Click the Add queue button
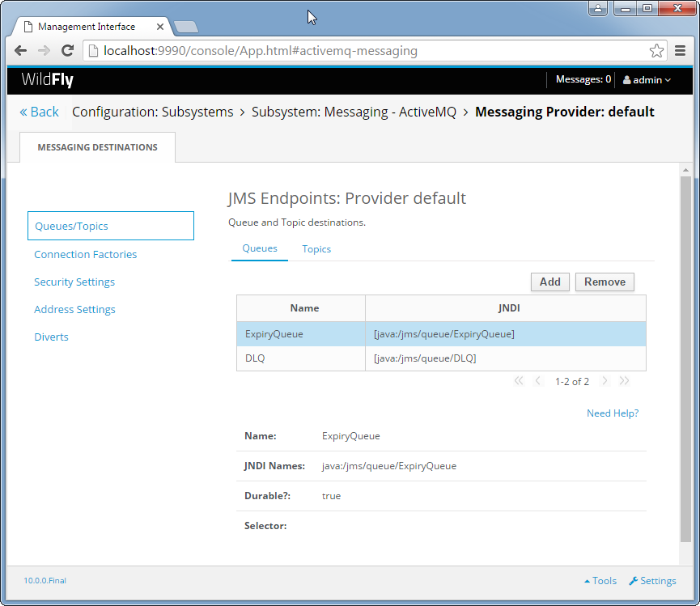Image resolution: width=700 pixels, height=606 pixels. coord(550,282)
